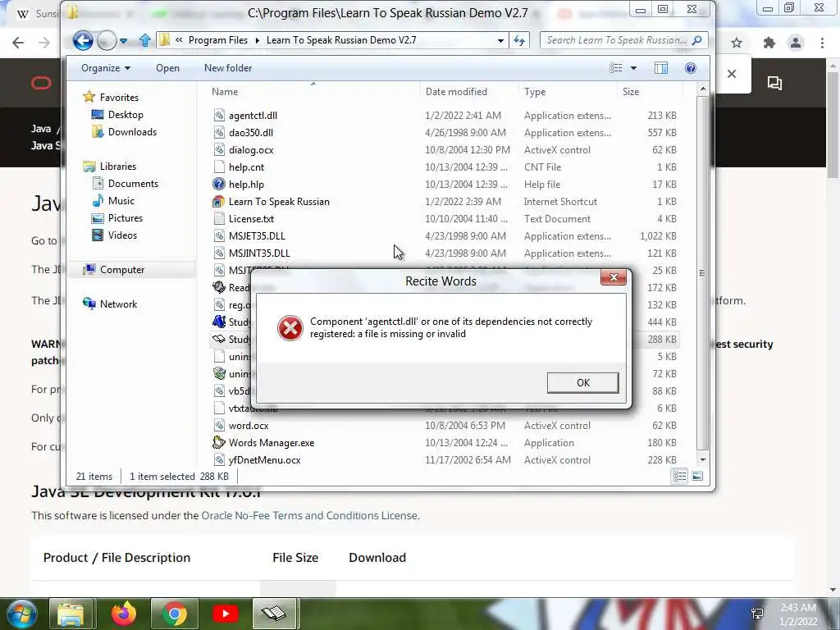Select the word.ocx file
The width and height of the screenshot is (840, 630).
pyautogui.click(x=249, y=426)
